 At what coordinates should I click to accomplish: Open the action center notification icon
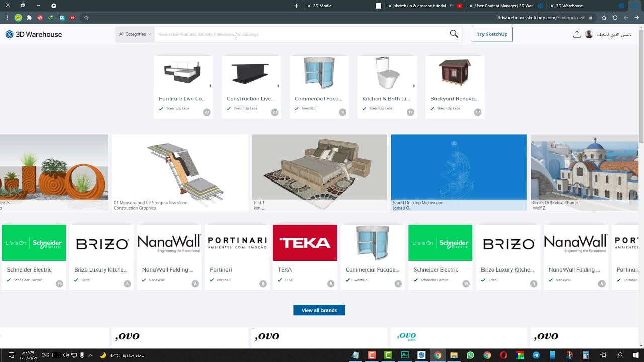11,355
